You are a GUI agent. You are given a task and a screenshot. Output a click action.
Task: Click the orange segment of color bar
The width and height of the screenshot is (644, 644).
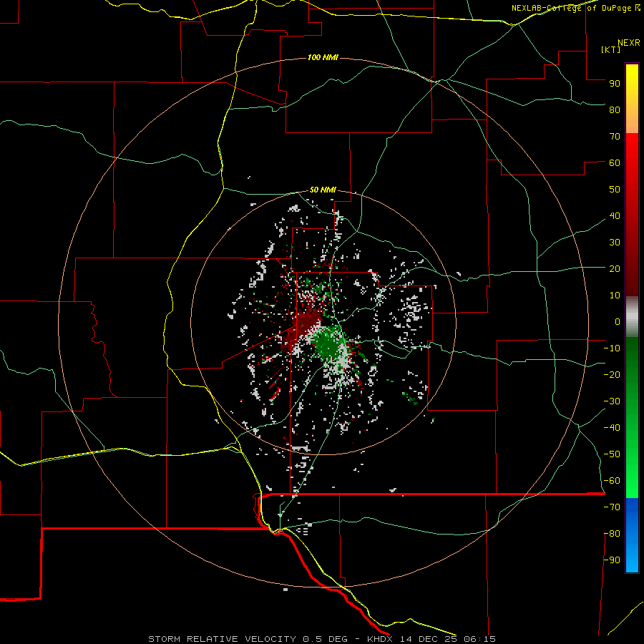tap(632, 123)
